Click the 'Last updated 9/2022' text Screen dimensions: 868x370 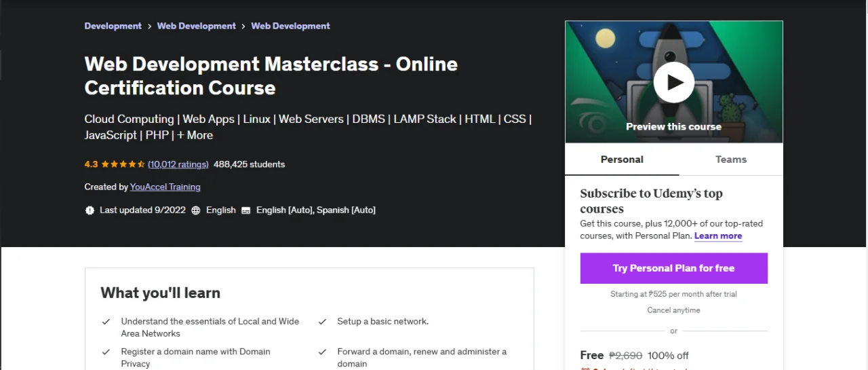click(142, 210)
